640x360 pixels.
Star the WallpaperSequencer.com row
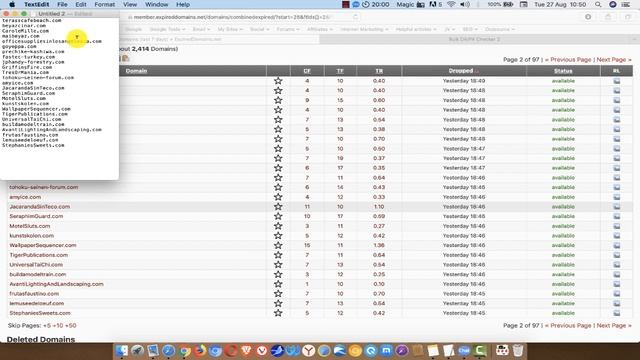(x=278, y=245)
